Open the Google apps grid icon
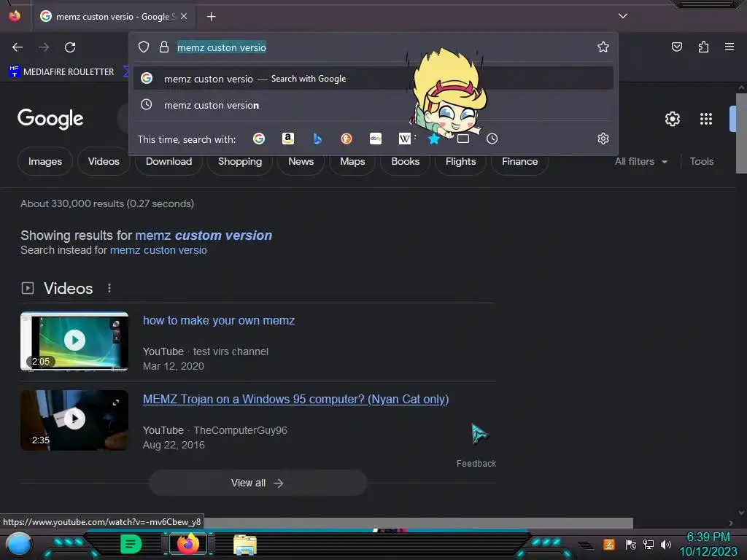 pyautogui.click(x=706, y=119)
